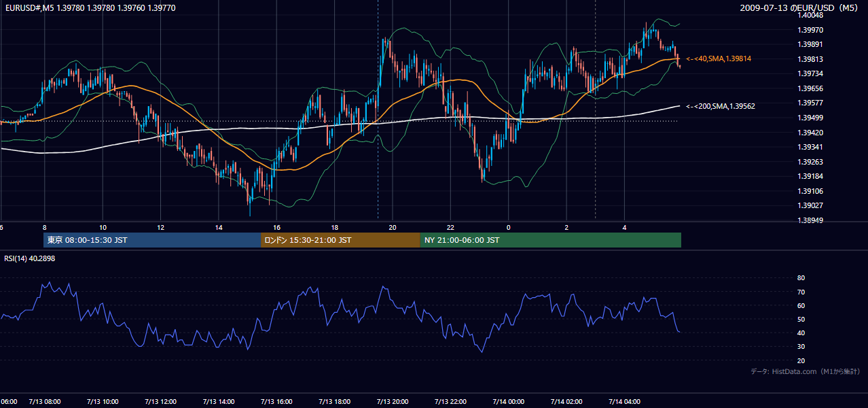Click the 7/14 02:00 time label
This screenshot has width=868, height=408.
tap(566, 401)
